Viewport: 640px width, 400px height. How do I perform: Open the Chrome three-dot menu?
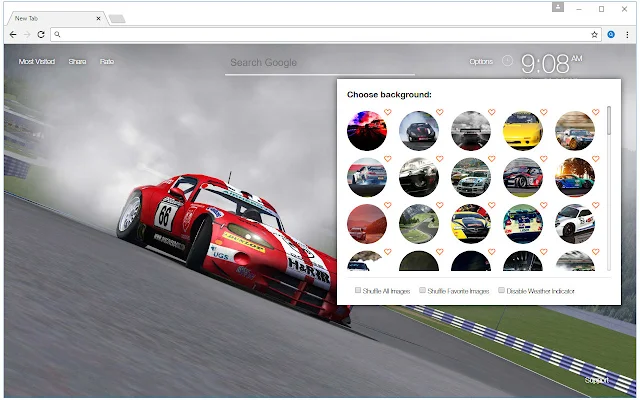[627, 35]
